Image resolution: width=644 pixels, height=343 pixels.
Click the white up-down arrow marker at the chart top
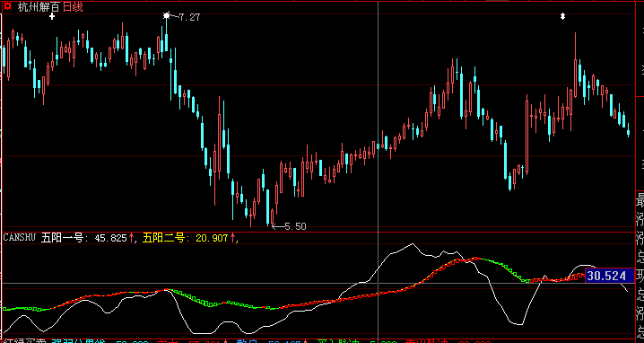click(x=563, y=16)
